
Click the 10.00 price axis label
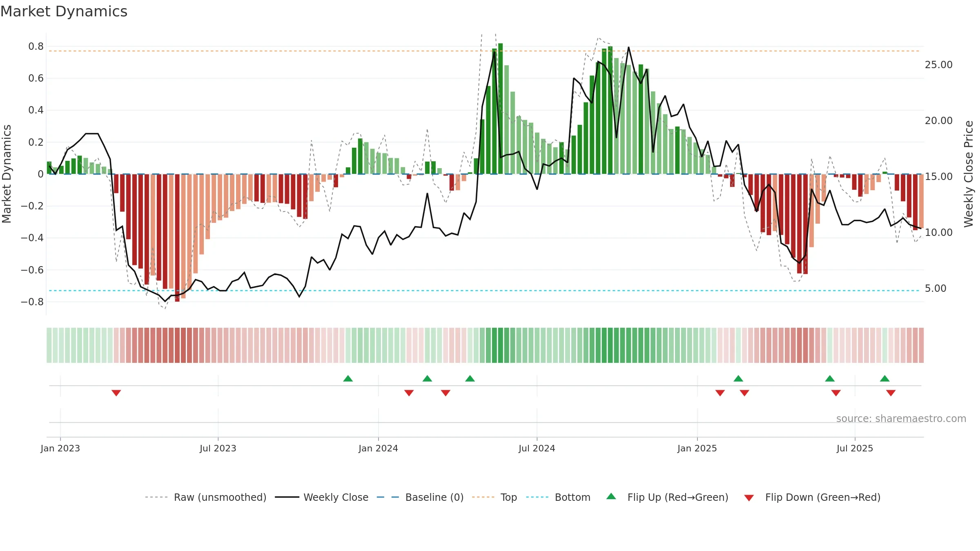pos(939,233)
